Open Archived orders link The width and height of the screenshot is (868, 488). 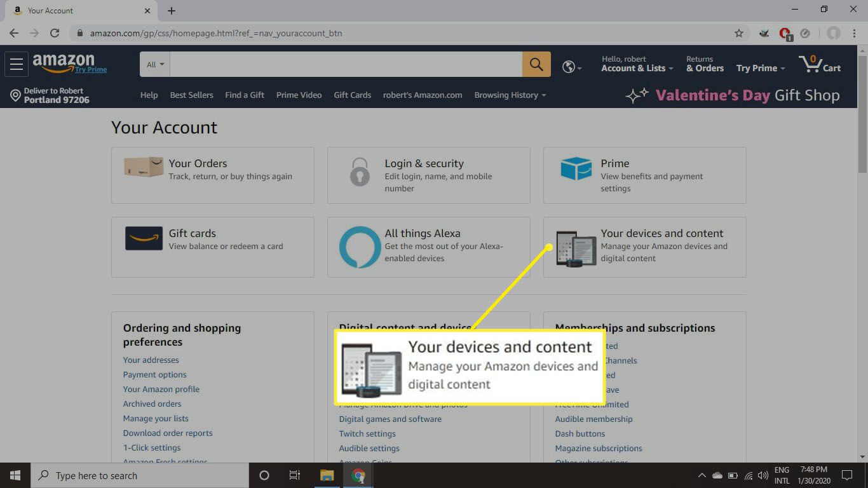click(152, 404)
